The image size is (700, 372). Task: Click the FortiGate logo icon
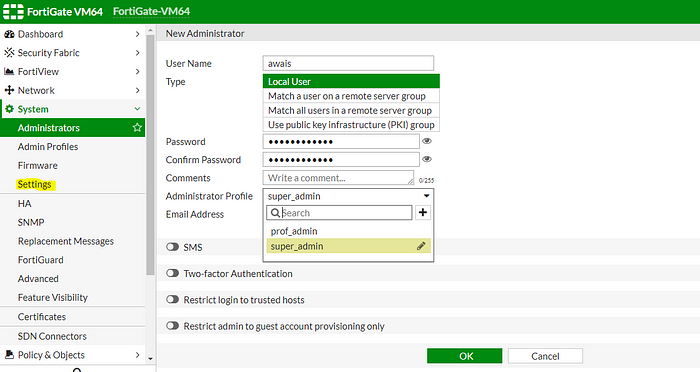pyautogui.click(x=13, y=12)
